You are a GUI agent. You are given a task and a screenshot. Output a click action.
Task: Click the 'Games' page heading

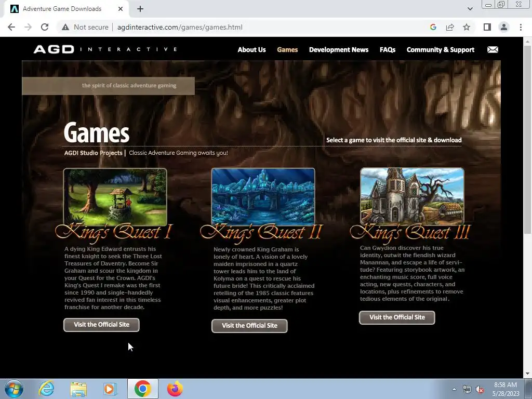click(96, 132)
